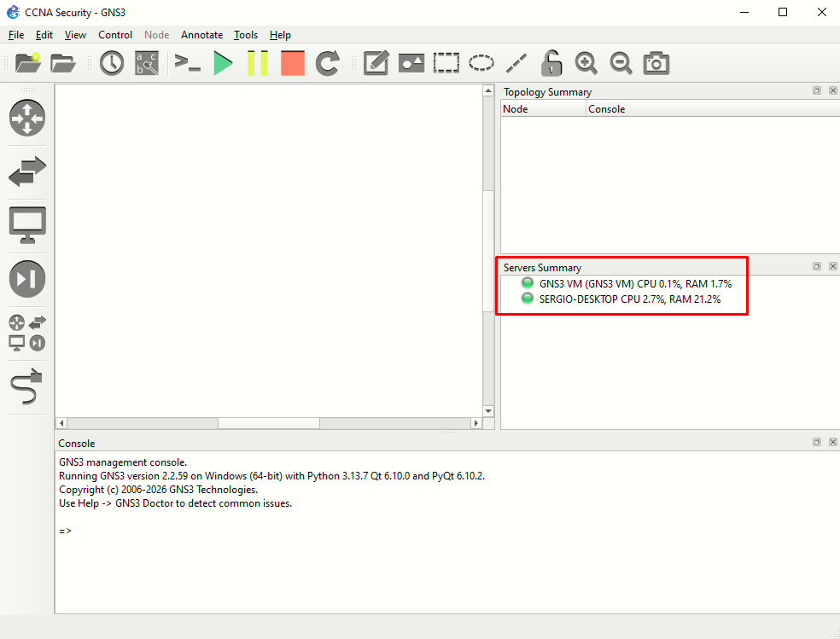Viewport: 840px width, 639px height.
Task: Click workspace vertical scrollbar up arrow
Action: (488, 91)
